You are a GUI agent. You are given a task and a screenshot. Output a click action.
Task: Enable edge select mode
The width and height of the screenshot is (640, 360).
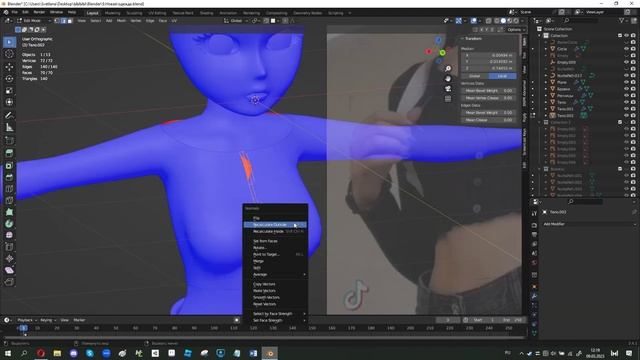63,20
